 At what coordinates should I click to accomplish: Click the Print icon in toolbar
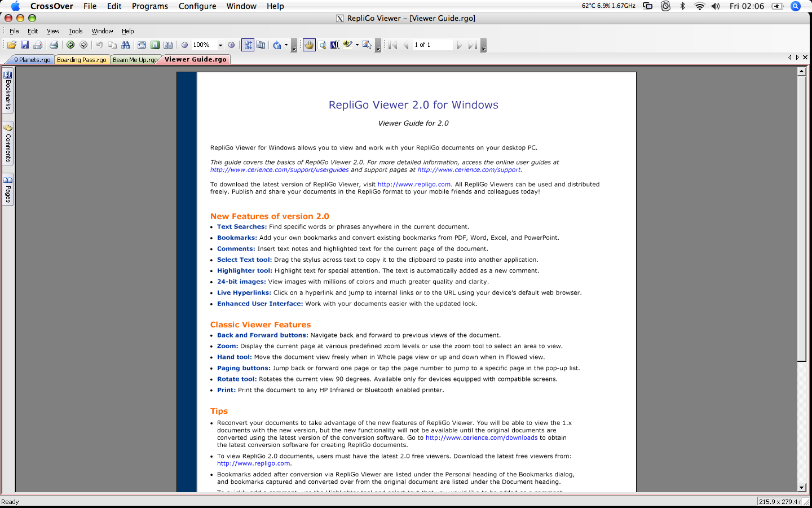coord(54,45)
